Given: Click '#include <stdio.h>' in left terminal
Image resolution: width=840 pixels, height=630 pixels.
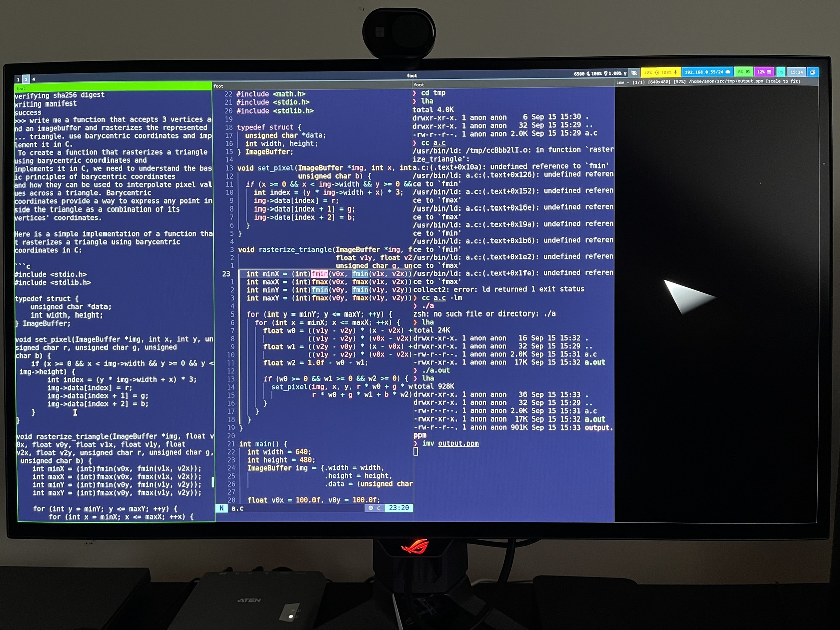Looking at the screenshot, I should click(50, 275).
